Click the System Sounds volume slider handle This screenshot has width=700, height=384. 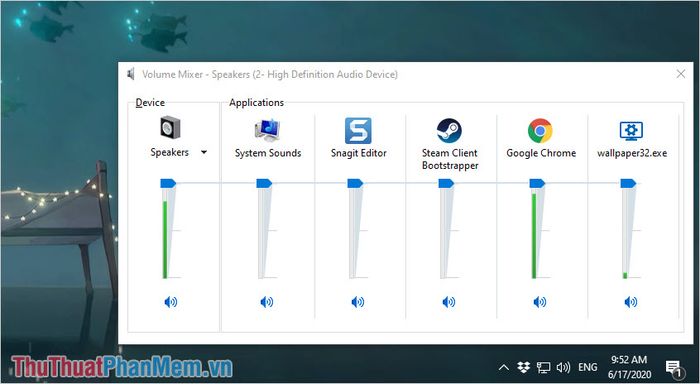[x=264, y=183]
